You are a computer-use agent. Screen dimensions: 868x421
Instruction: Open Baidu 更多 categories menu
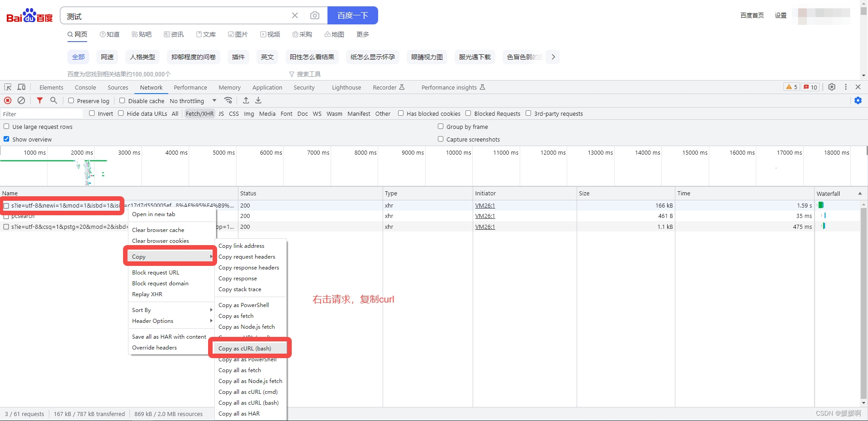click(x=363, y=34)
